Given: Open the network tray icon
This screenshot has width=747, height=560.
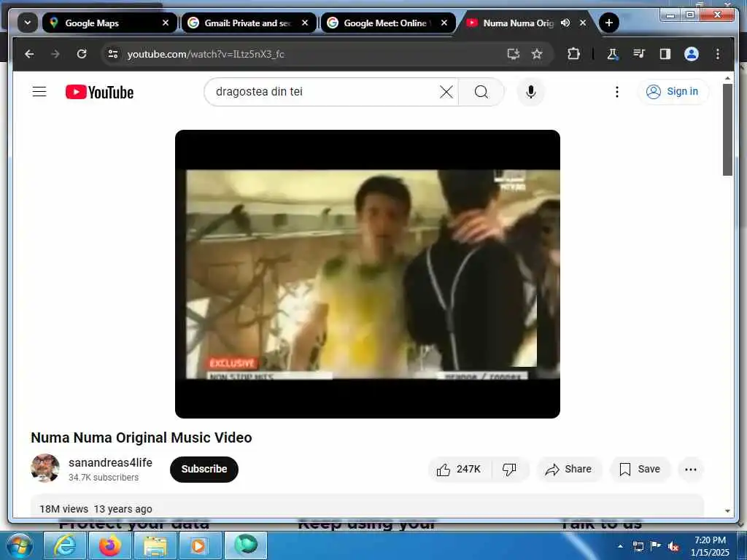Looking at the screenshot, I should coord(638,546).
